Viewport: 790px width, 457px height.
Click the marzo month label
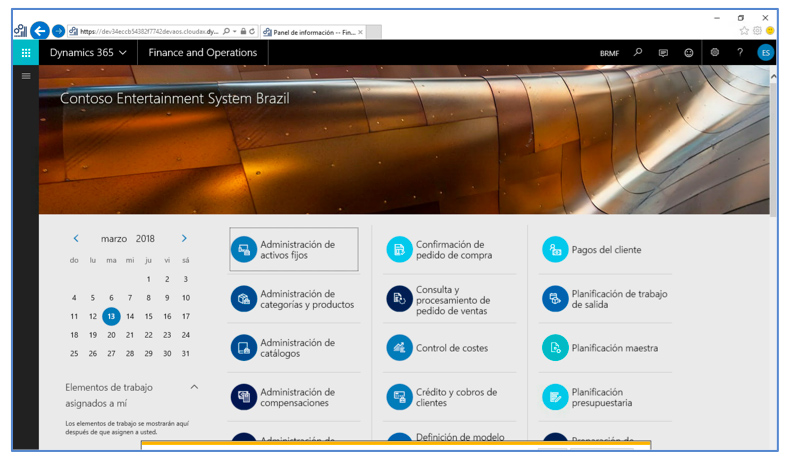[114, 239]
